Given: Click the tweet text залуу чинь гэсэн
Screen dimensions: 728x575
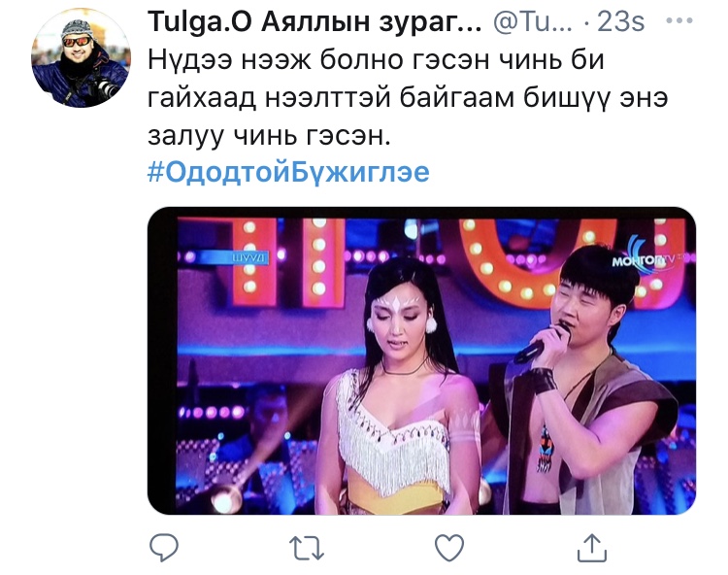Looking at the screenshot, I should tap(269, 136).
